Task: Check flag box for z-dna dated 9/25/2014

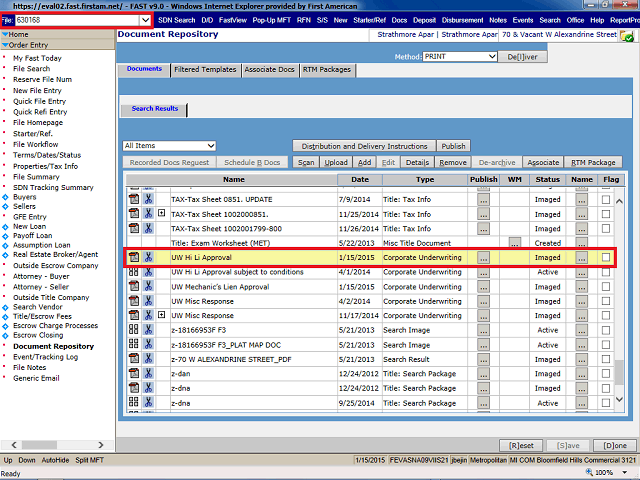Action: coord(606,402)
